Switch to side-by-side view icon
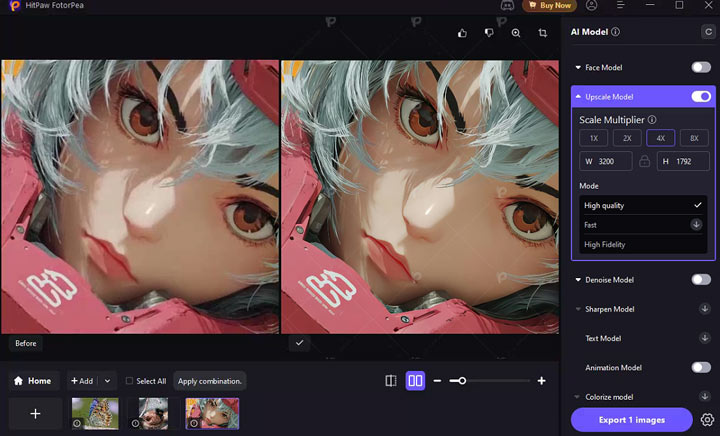This screenshot has height=436, width=720. coord(415,381)
